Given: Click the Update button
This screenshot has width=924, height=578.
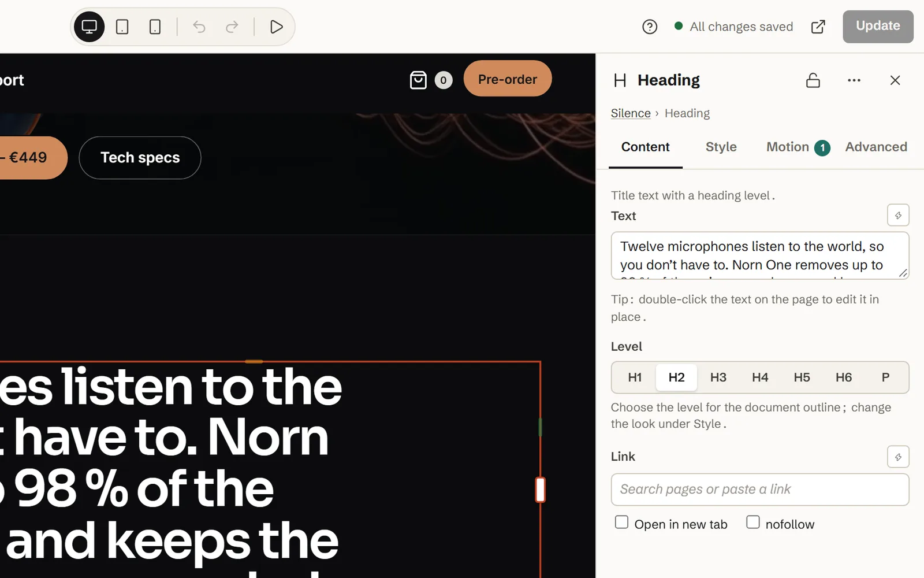Looking at the screenshot, I should [878, 26].
